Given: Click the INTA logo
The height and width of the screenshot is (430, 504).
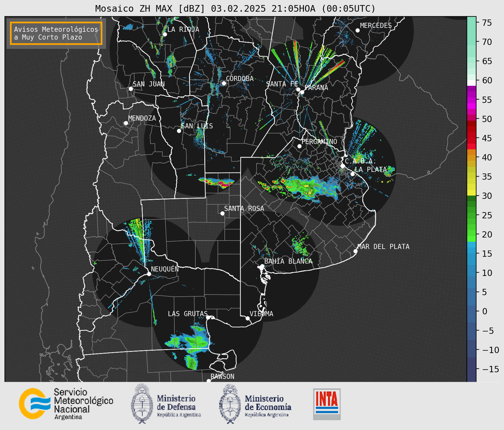Looking at the screenshot, I should point(327,404).
